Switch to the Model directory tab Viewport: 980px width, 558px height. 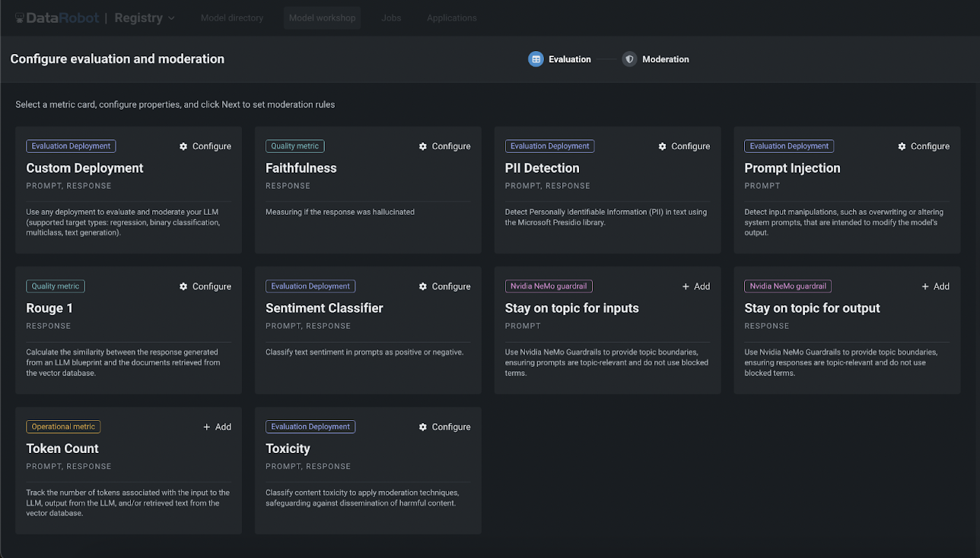coord(231,18)
